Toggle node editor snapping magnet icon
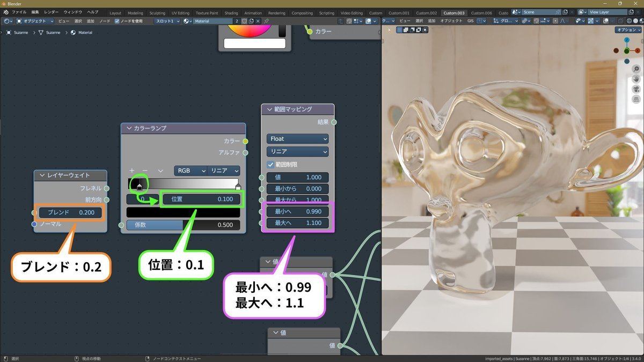The width and height of the screenshot is (644, 362). 349,21
